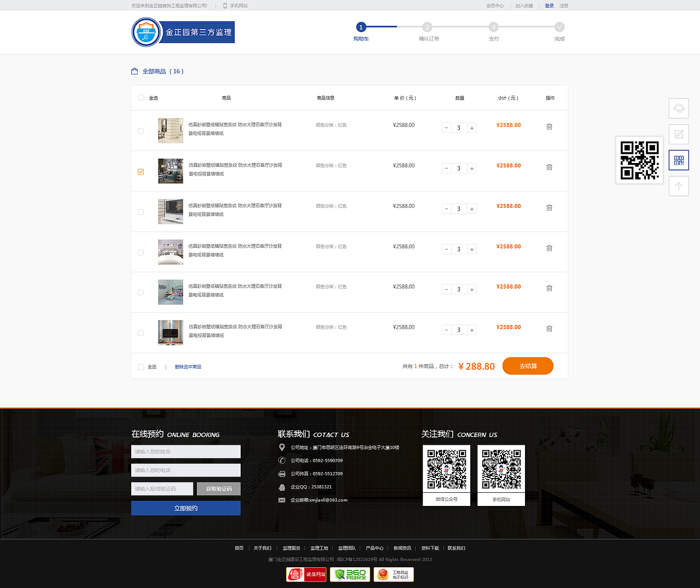Click step 3 支付 circle
This screenshot has width=700, height=588.
[x=493, y=27]
